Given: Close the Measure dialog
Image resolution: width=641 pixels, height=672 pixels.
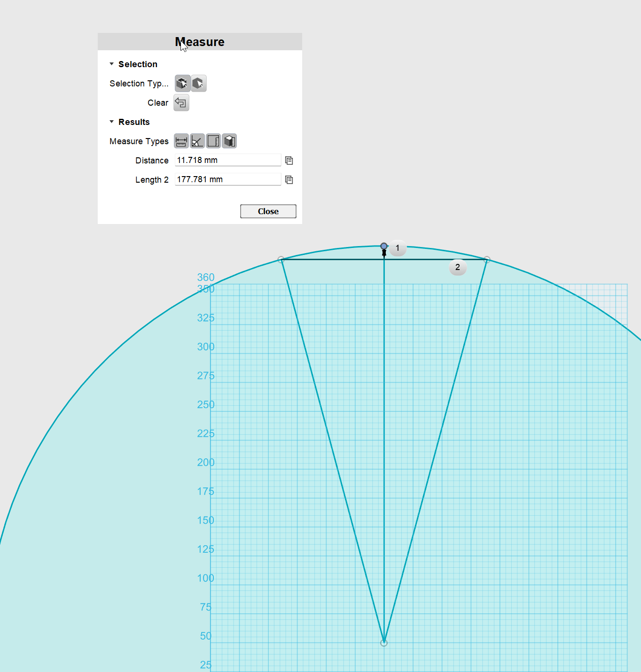Looking at the screenshot, I should (268, 211).
